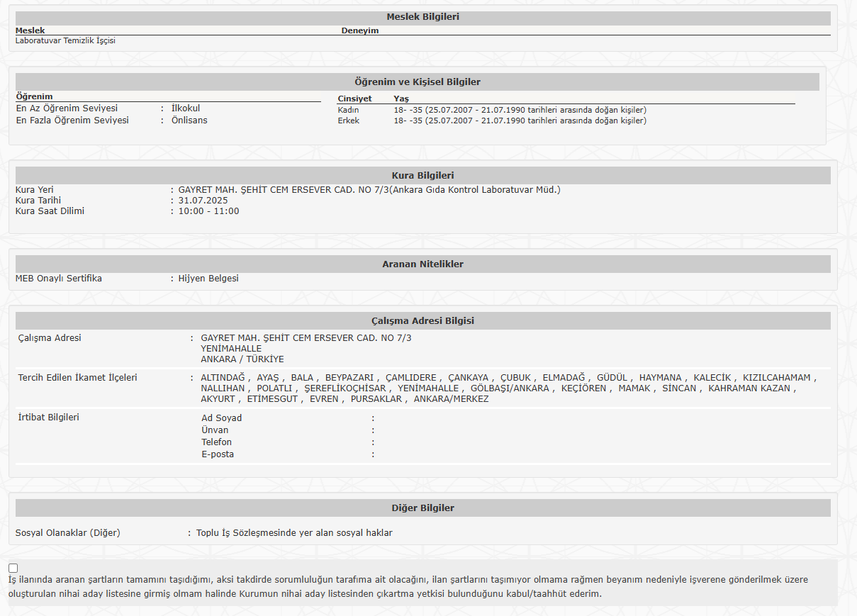Click the Deneyim column heading
Viewport: 857px width, 616px height.
(360, 30)
